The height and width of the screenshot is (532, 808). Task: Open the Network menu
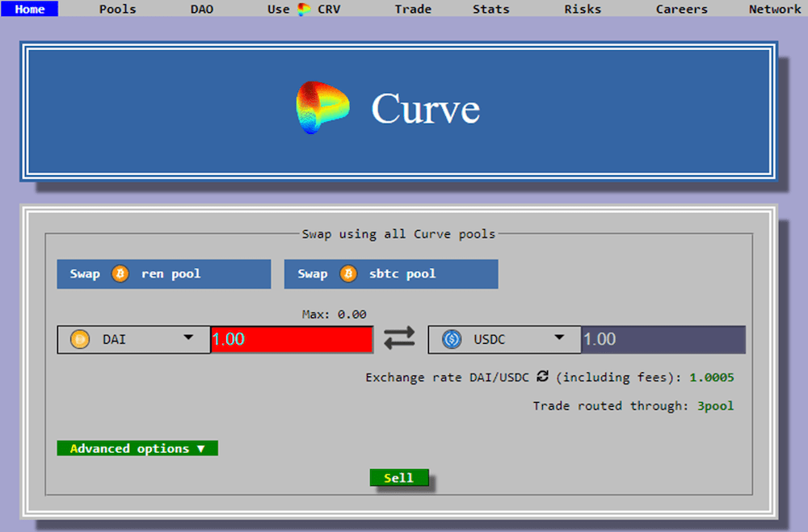[x=775, y=9]
